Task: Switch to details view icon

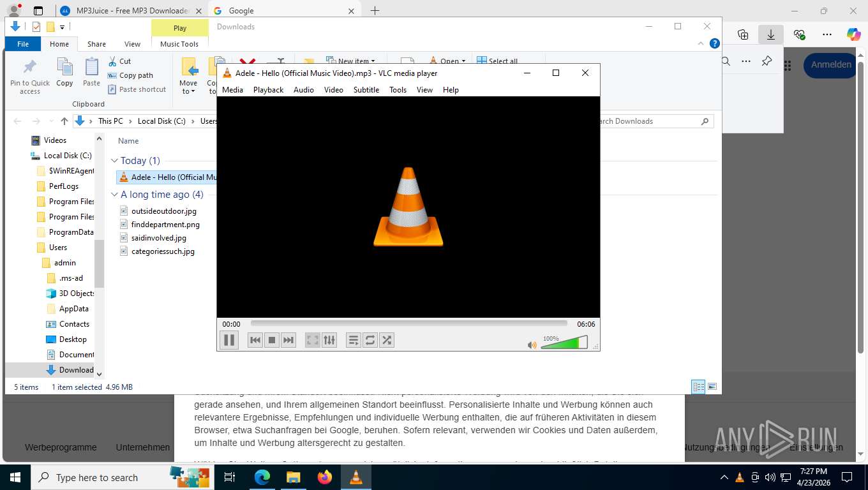Action: tap(699, 387)
